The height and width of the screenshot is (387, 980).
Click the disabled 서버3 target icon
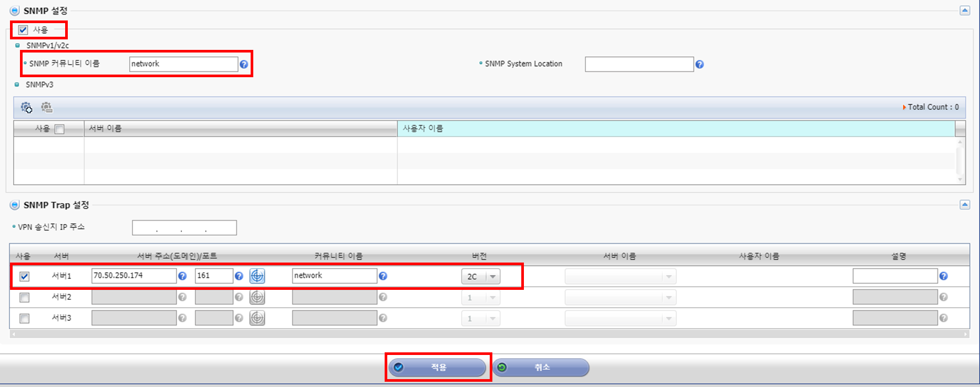257,318
